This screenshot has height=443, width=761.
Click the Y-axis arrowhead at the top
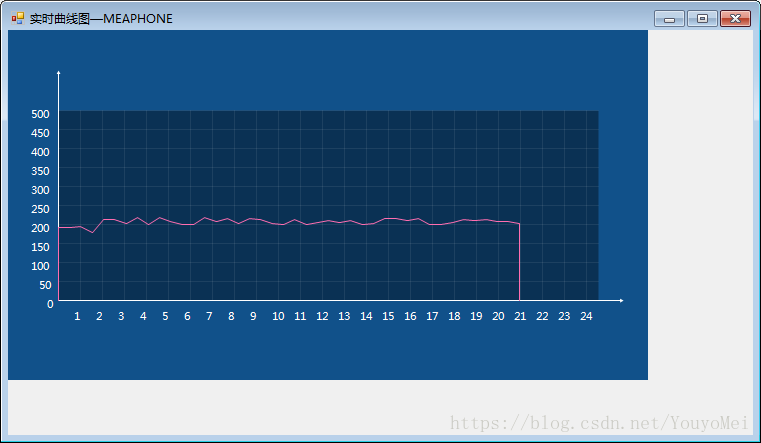[x=59, y=73]
